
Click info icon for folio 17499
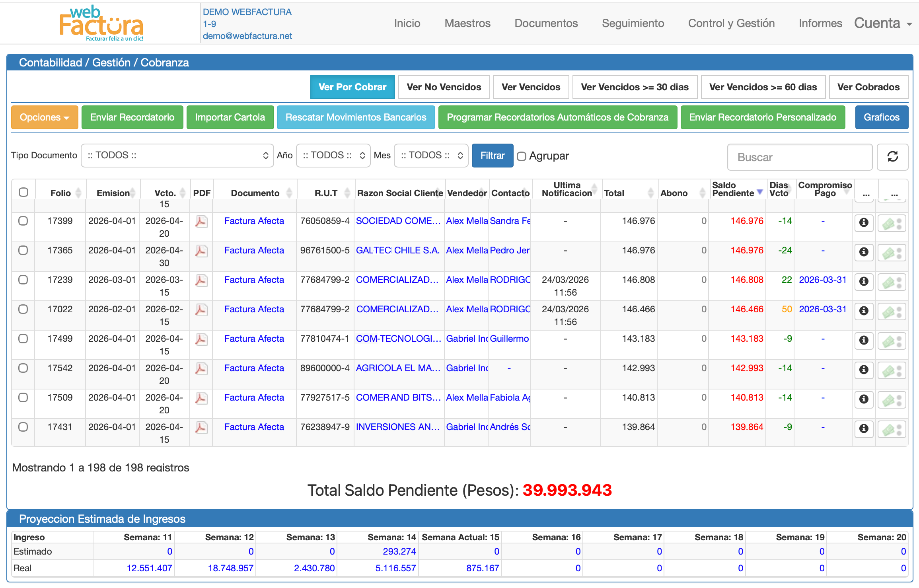coord(863,340)
